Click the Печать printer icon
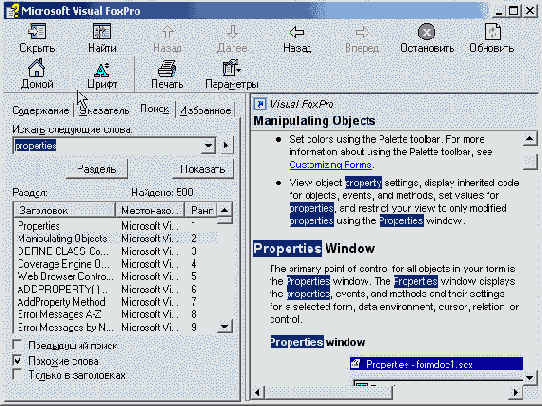 tap(167, 68)
